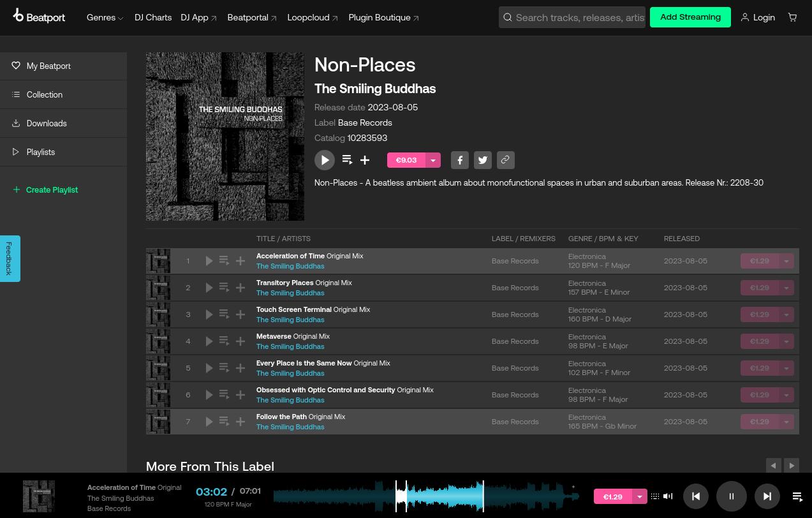This screenshot has width=812, height=518.
Task: Toggle keyboard shortcuts icon in player
Action: point(655,496)
